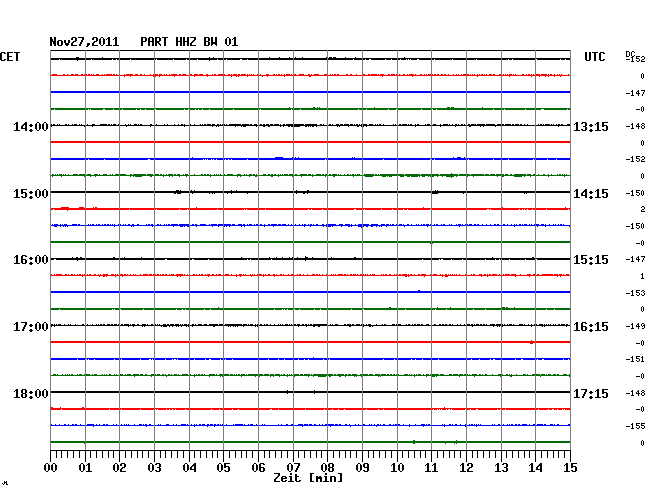Select the 15:15 UTC time label
650x494 pixels.
click(590, 260)
